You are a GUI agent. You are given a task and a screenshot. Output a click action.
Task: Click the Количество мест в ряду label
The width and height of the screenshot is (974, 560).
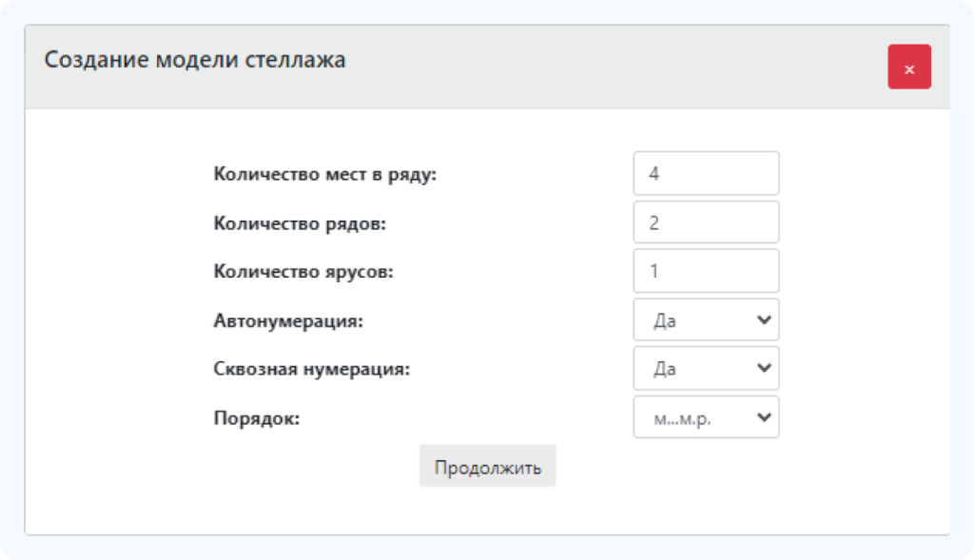pos(325,174)
